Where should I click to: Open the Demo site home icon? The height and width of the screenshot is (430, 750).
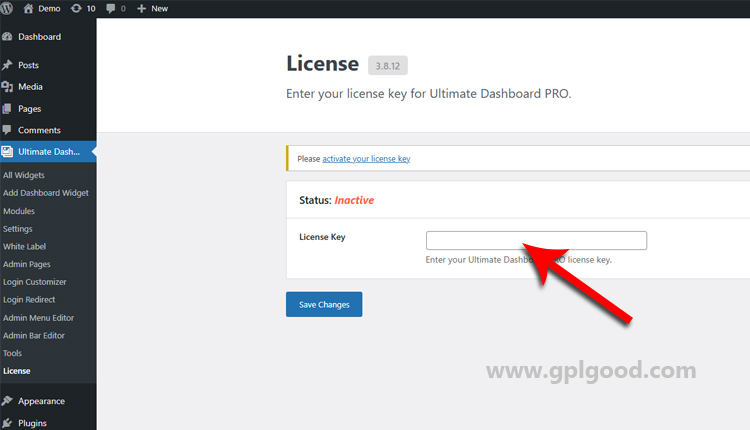pyautogui.click(x=28, y=8)
